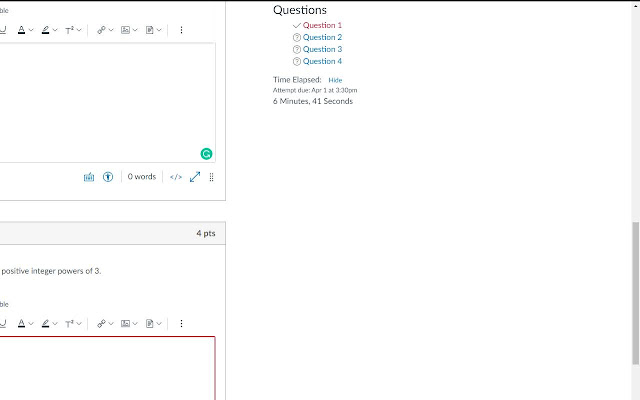The width and height of the screenshot is (640, 400).
Task: Click the 'Attempt due: Apr 1 at 3:30pm' text
Action: (315, 90)
